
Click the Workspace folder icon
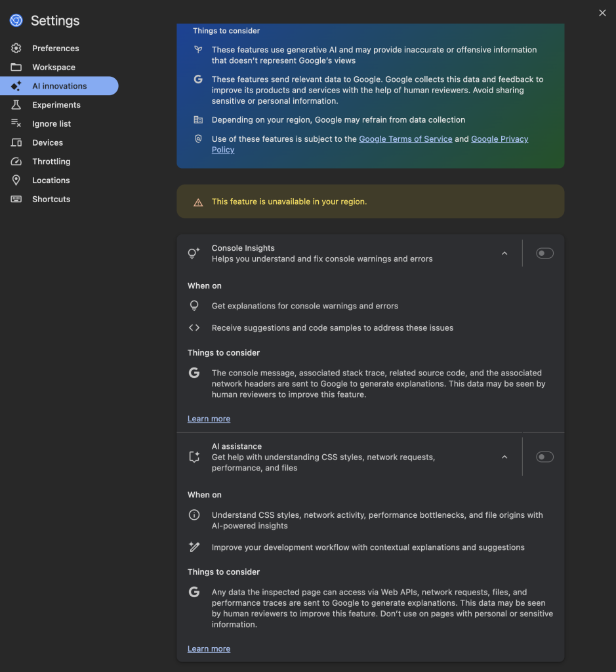point(16,68)
